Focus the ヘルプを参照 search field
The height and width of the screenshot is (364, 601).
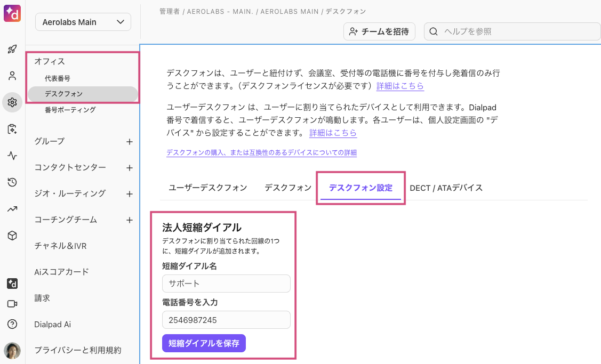(512, 31)
